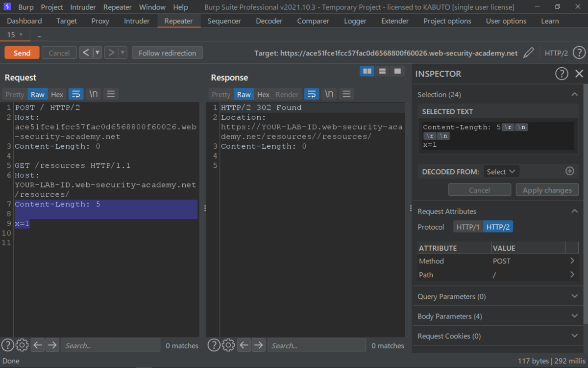
Task: Go forward to next request in history
Action: pyautogui.click(x=112, y=53)
